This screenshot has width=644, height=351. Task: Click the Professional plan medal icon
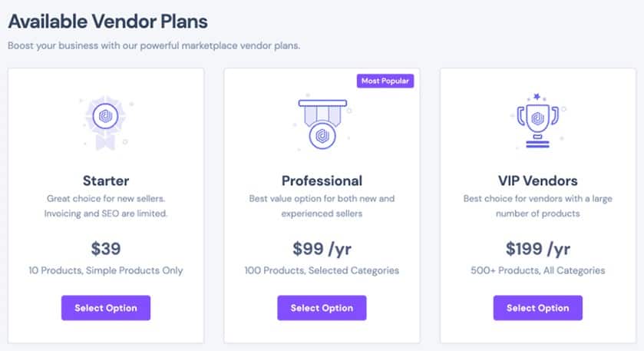[x=322, y=124]
